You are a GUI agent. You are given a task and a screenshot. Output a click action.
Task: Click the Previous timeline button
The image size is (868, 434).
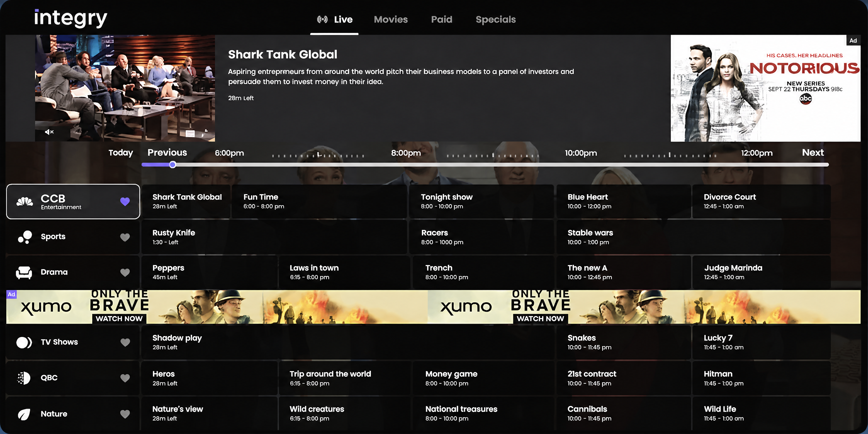[x=167, y=153]
